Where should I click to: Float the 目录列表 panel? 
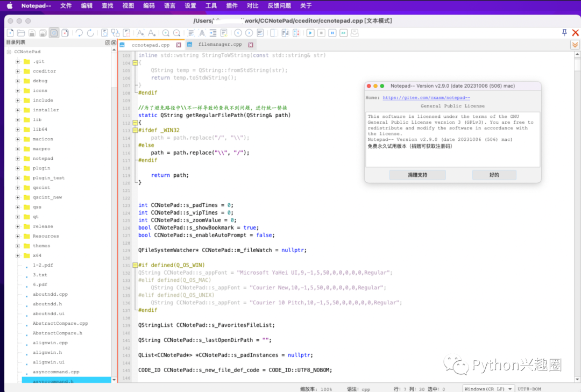point(108,42)
